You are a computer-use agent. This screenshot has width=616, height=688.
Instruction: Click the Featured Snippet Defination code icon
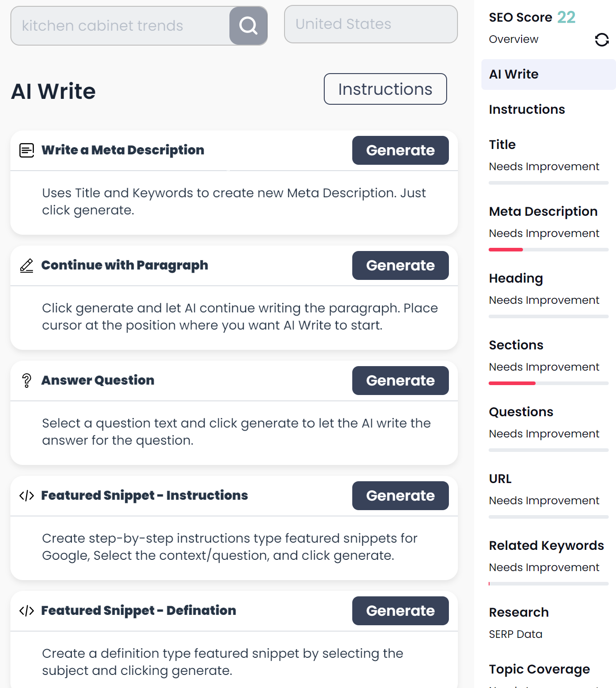point(27,611)
